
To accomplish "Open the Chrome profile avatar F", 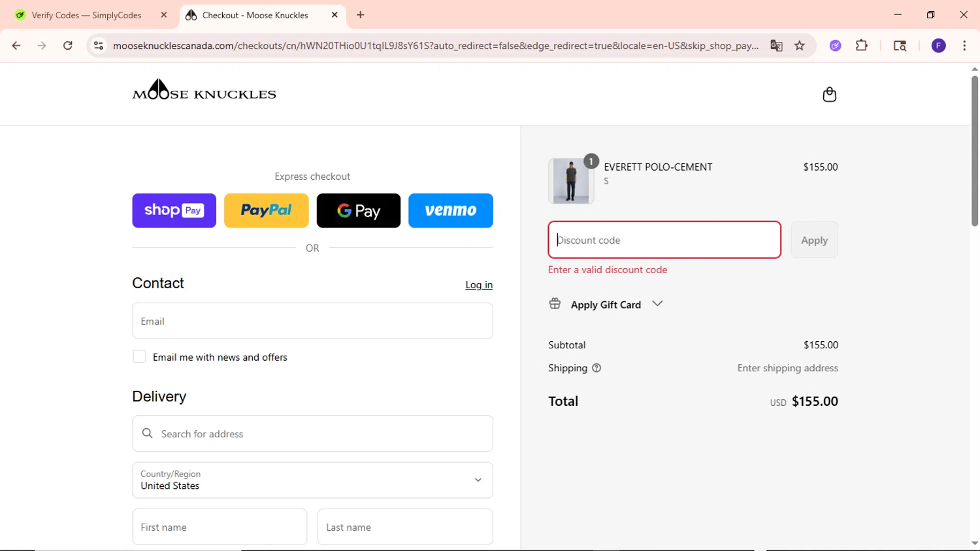I will [x=939, y=46].
